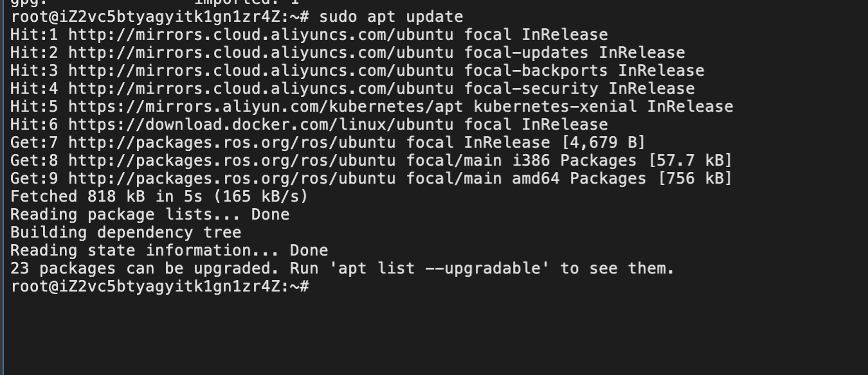
Task: Click the "sudo apt update" command text
Action: (391, 17)
